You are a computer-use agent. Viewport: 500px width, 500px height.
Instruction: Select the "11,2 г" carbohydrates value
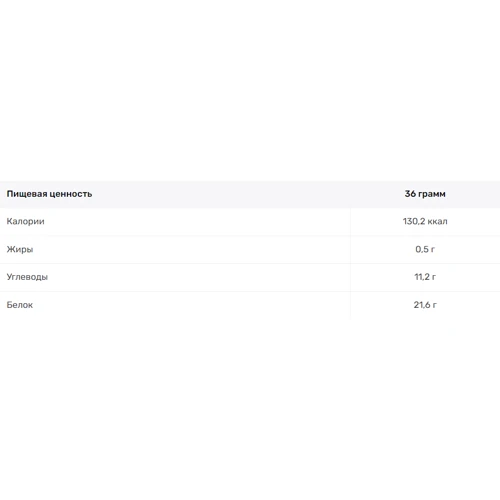(425, 277)
